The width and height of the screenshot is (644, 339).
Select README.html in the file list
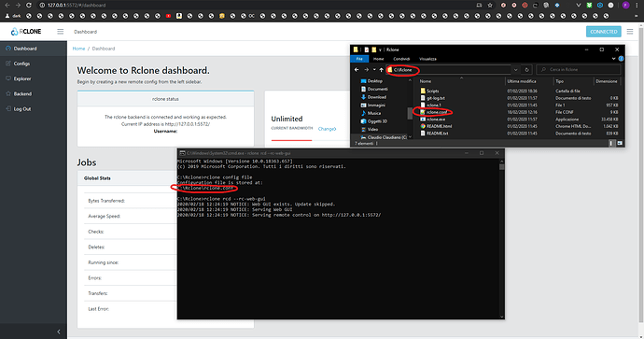436,126
